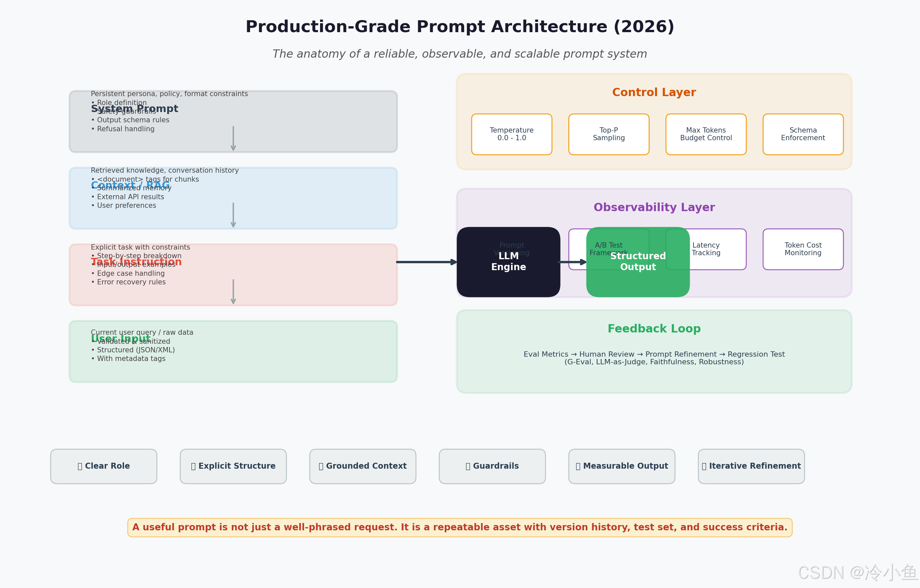920x588 pixels.
Task: Click the Max Tokens Budget Control box
Action: [x=706, y=134]
